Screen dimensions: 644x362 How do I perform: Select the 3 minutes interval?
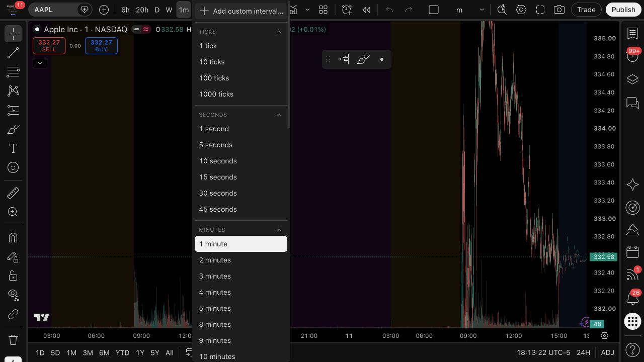point(241,276)
